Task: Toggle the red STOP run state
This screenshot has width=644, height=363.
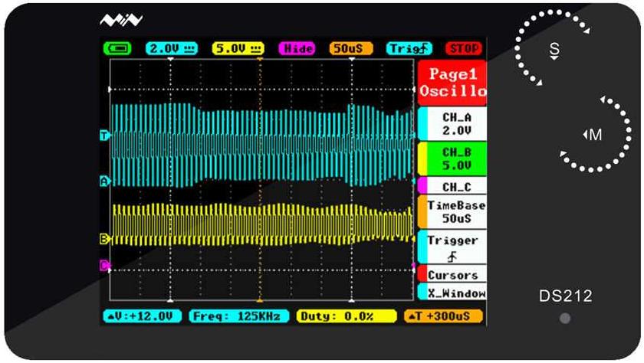Action: pos(464,48)
